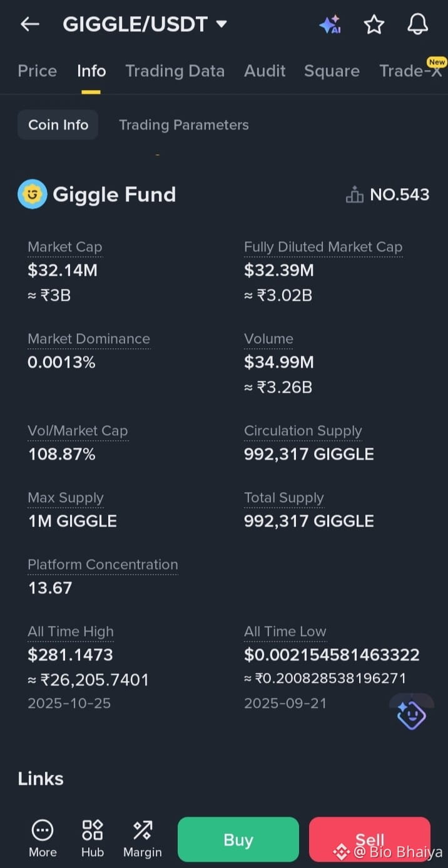Tap the back arrow icon
Viewport: 448px width, 868px height.
click(29, 24)
